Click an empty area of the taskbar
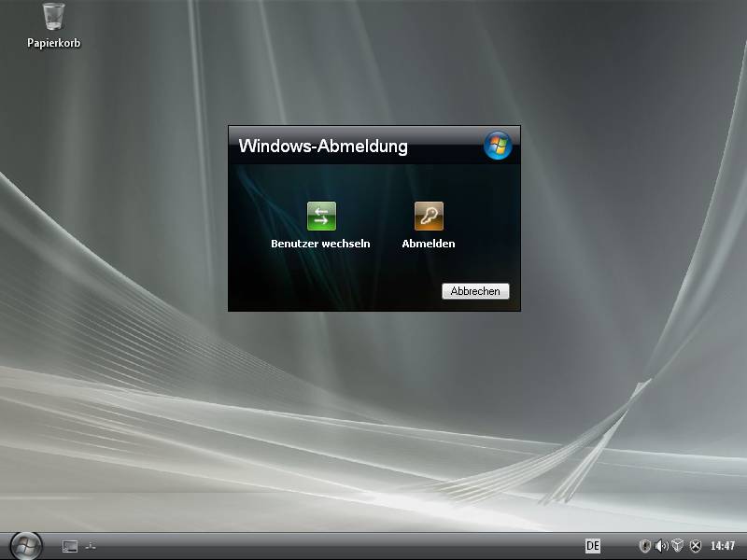Image resolution: width=747 pixels, height=560 pixels. 327,546
